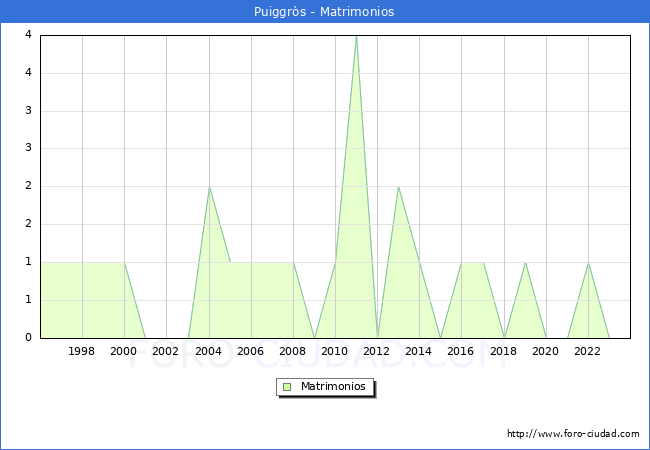This screenshot has width=650, height=450.
Task: Click the 2022 peak data point
Action: click(588, 263)
